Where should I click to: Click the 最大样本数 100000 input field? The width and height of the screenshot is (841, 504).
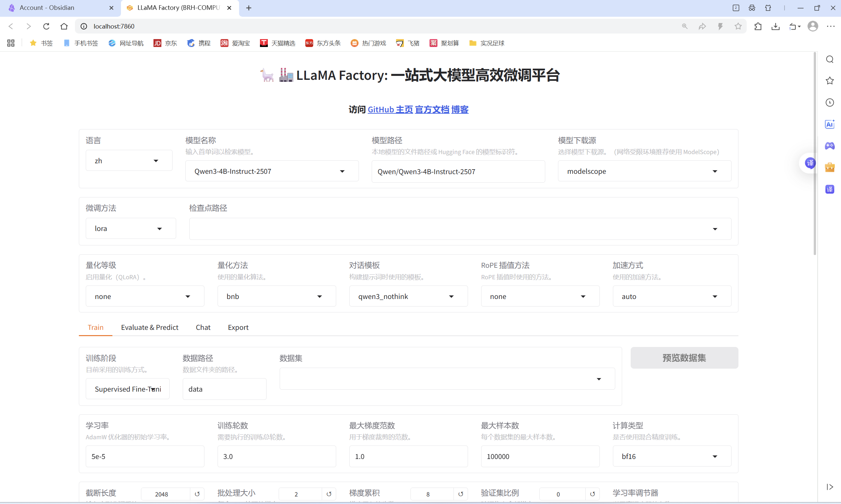tap(540, 456)
